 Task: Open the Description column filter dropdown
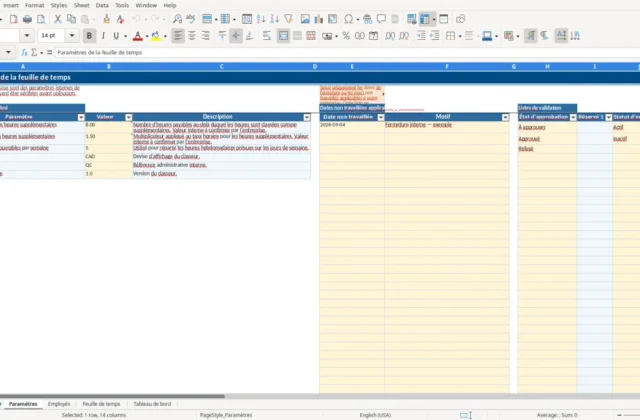tap(307, 117)
